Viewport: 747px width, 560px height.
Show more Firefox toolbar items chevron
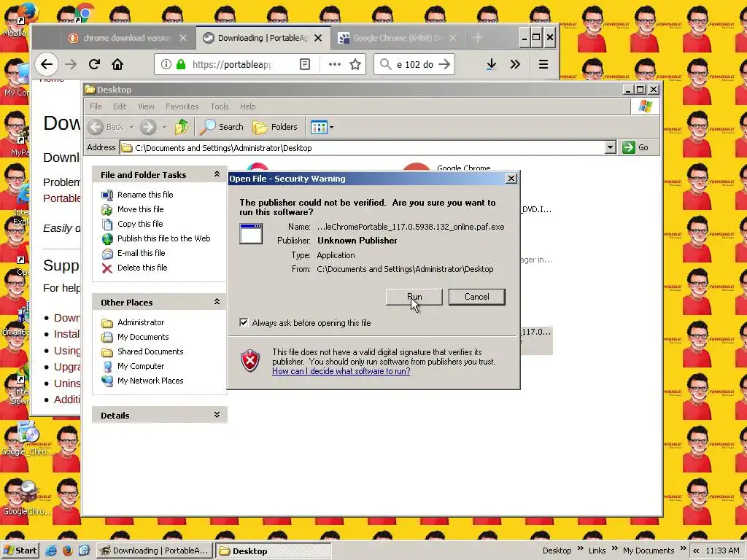click(x=515, y=64)
